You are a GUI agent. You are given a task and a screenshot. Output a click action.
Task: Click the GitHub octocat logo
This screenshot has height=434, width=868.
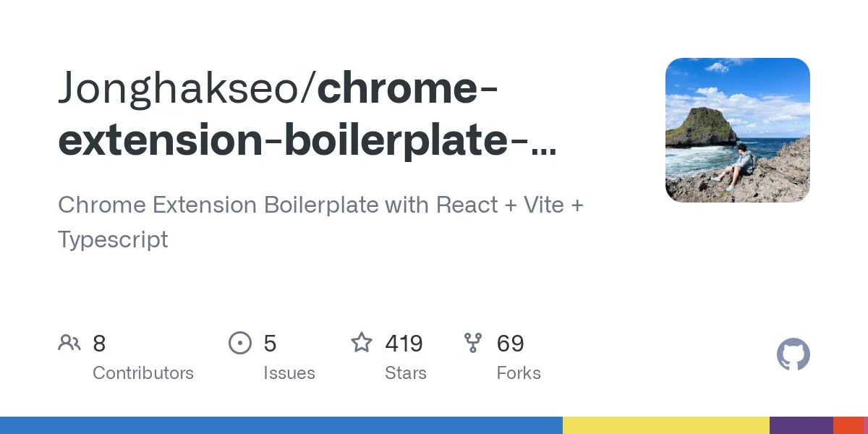coord(793,355)
